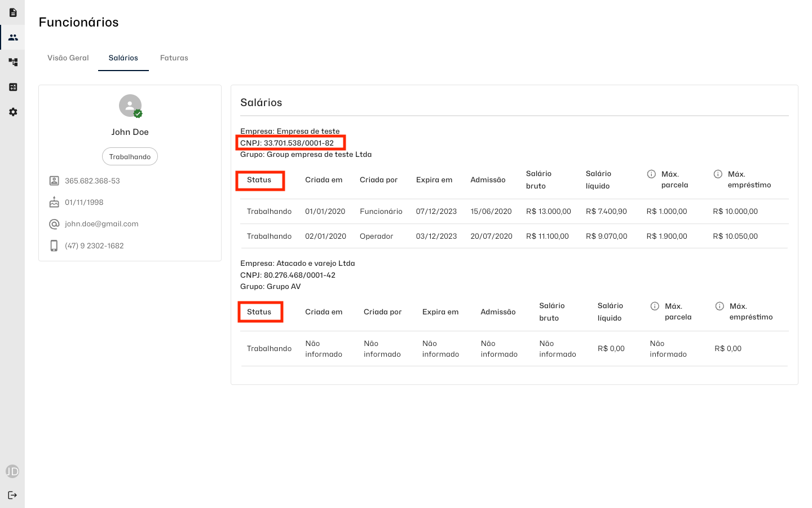Screen dimensions: 812x508
Task: Click the phone number (47) 9 2302-1682
Action: [94, 246]
